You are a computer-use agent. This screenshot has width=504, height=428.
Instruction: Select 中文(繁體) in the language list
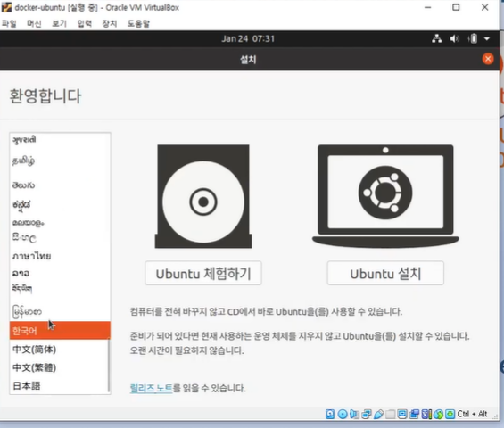[60, 367]
